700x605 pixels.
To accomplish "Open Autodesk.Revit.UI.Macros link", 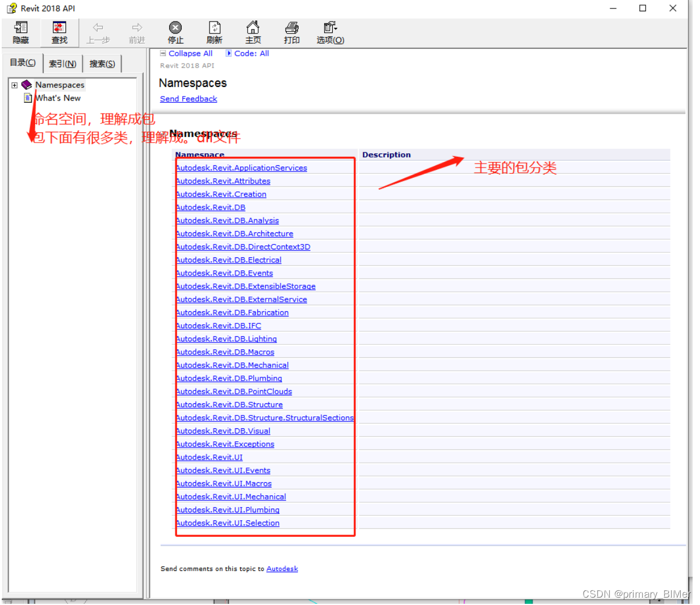I will 224,483.
